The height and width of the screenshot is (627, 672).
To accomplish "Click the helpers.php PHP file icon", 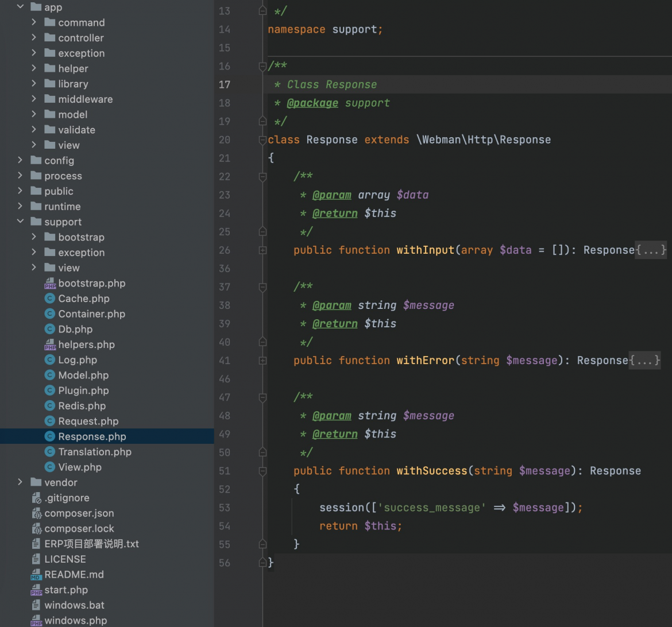I will coord(50,345).
